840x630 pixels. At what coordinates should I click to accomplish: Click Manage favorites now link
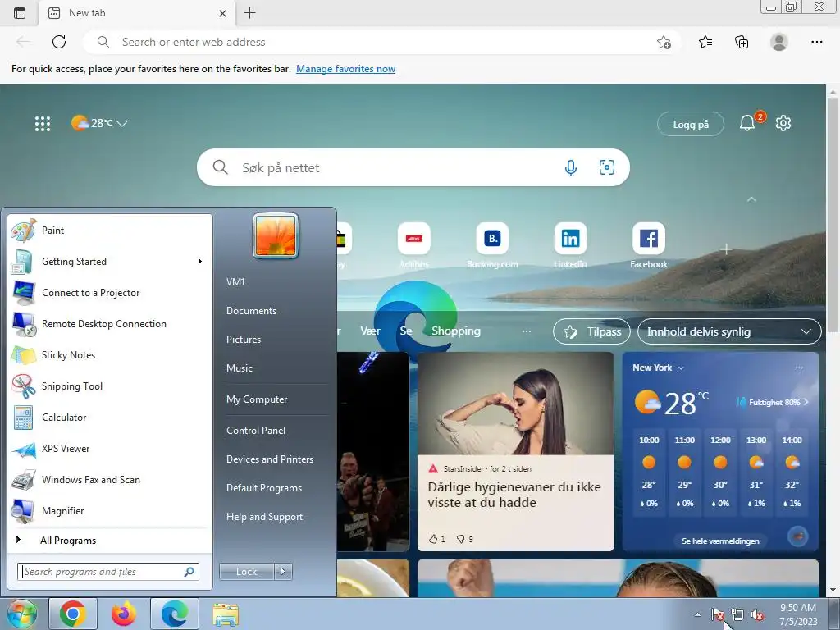[345, 69]
